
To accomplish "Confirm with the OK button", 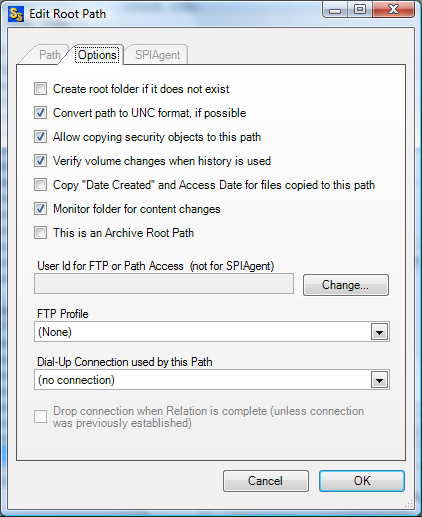I will click(x=362, y=481).
